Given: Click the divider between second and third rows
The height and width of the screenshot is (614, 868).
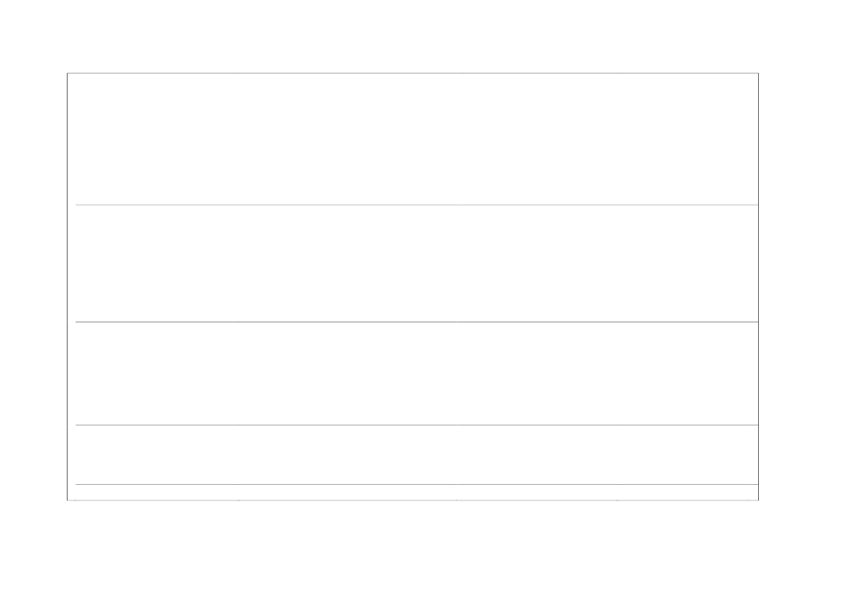Looking at the screenshot, I should 413,321.
